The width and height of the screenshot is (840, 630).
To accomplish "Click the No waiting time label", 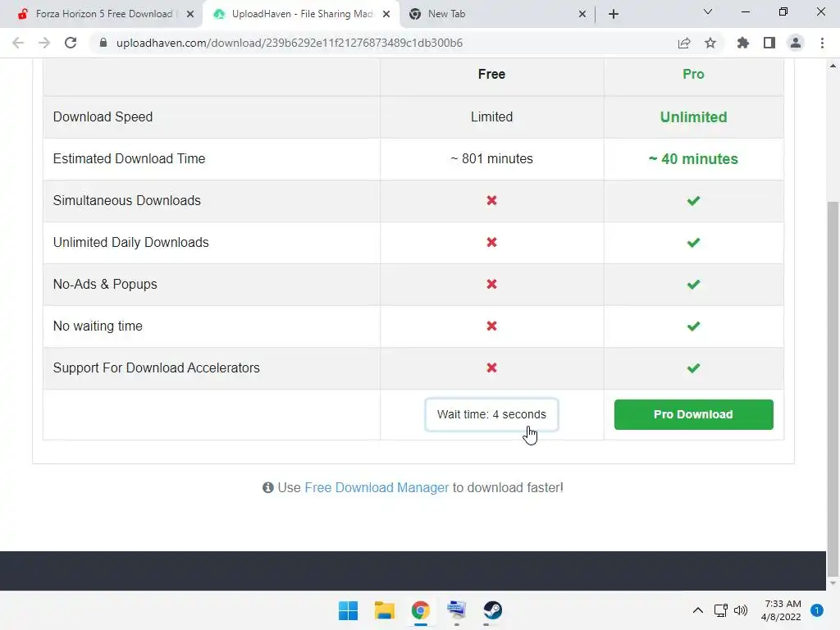I will (x=98, y=326).
